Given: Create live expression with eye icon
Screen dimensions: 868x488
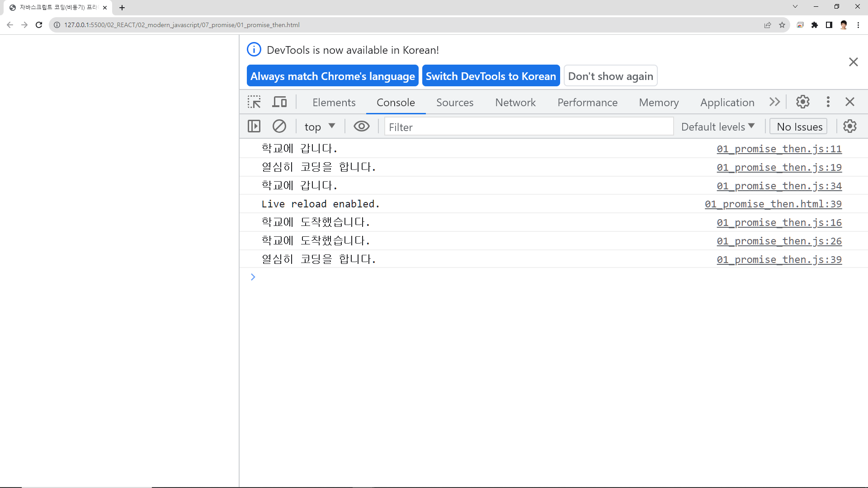Looking at the screenshot, I should pos(361,127).
